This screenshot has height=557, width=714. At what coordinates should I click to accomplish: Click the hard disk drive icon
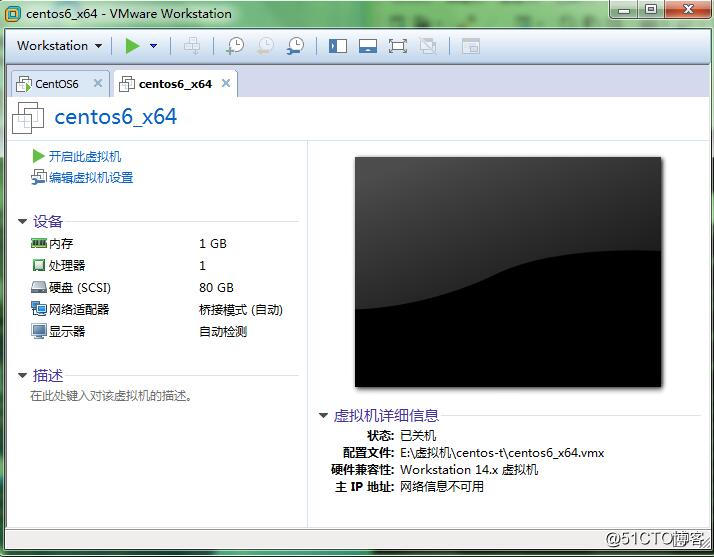pos(39,287)
